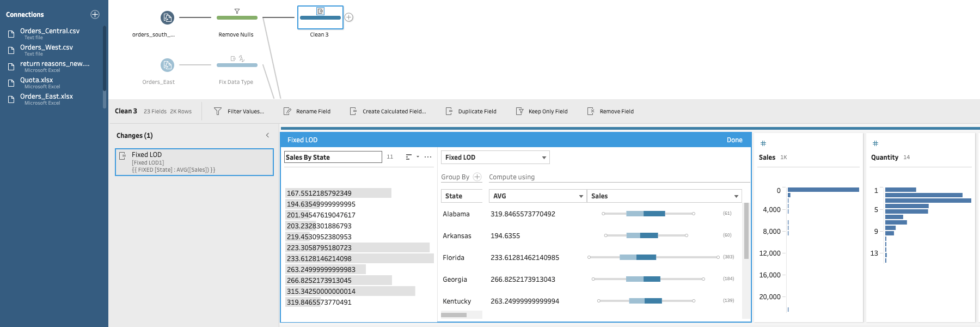Open the Fixed LOD type dropdown
The width and height of the screenshot is (980, 327).
pyautogui.click(x=495, y=157)
